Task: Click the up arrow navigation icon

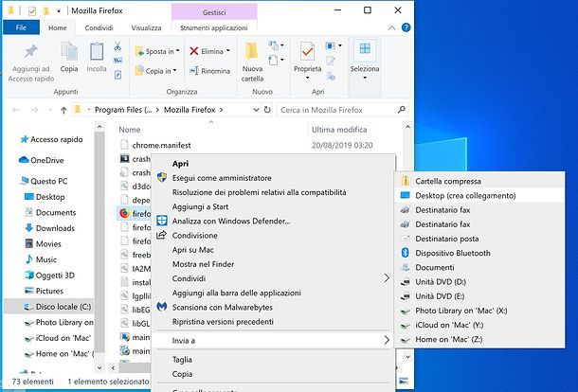Action: (x=63, y=110)
